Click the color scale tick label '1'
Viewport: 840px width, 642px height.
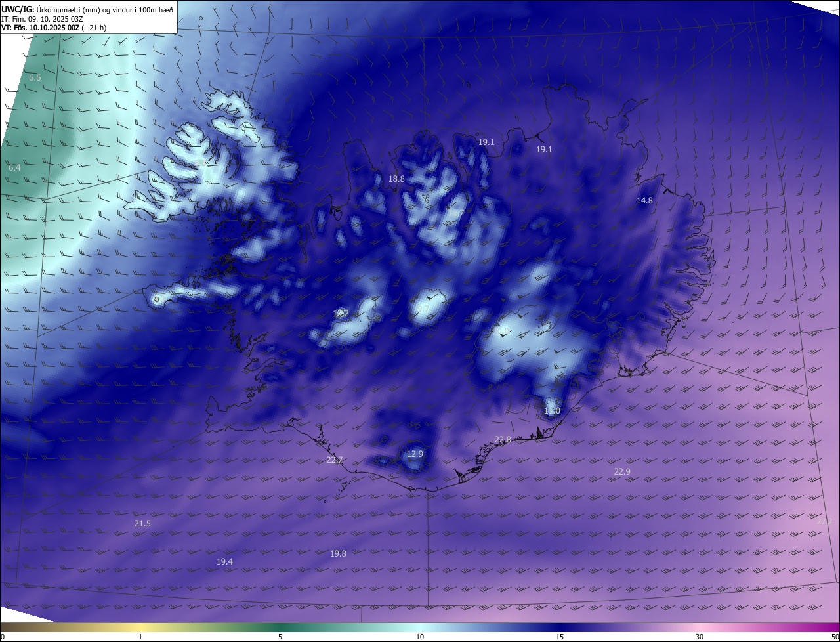140,637
